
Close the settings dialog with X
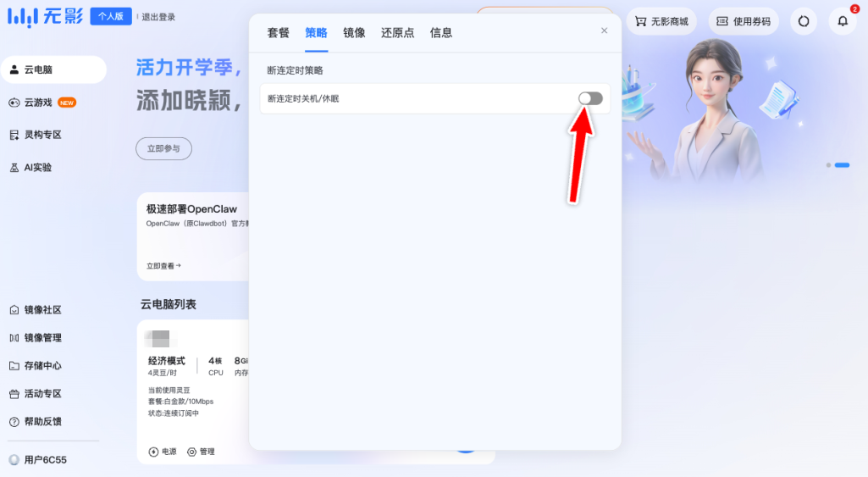(604, 31)
